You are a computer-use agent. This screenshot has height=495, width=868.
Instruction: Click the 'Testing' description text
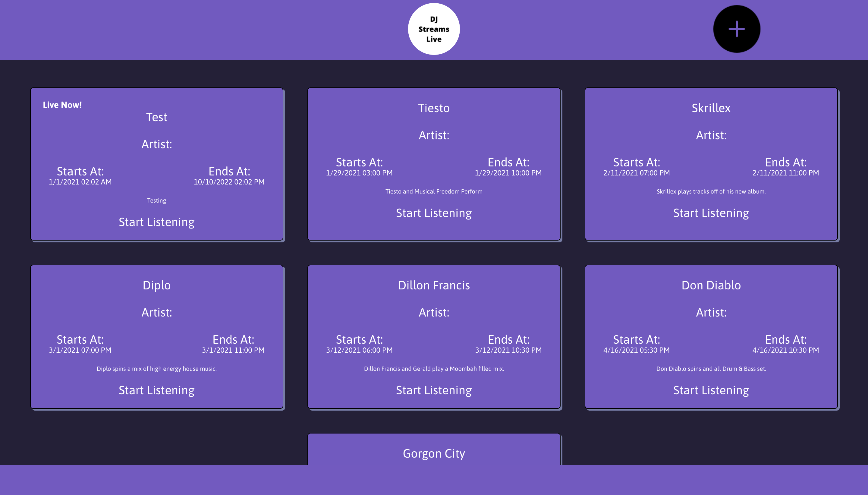pos(156,200)
